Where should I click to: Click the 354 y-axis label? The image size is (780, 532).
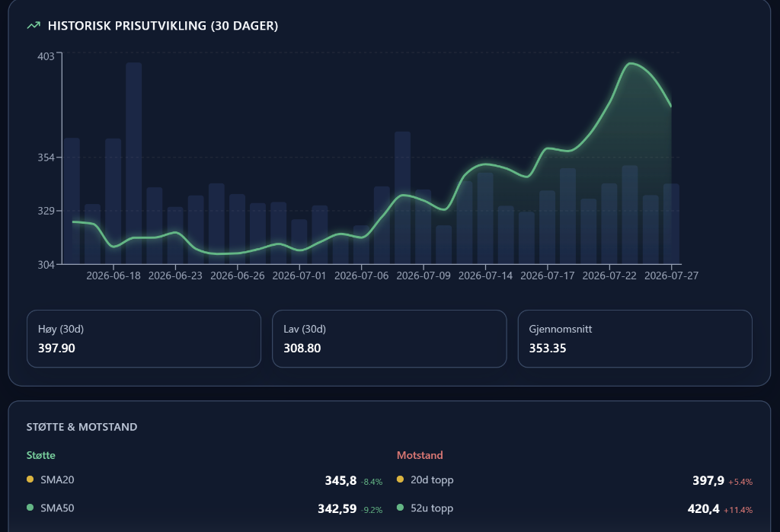coord(46,158)
